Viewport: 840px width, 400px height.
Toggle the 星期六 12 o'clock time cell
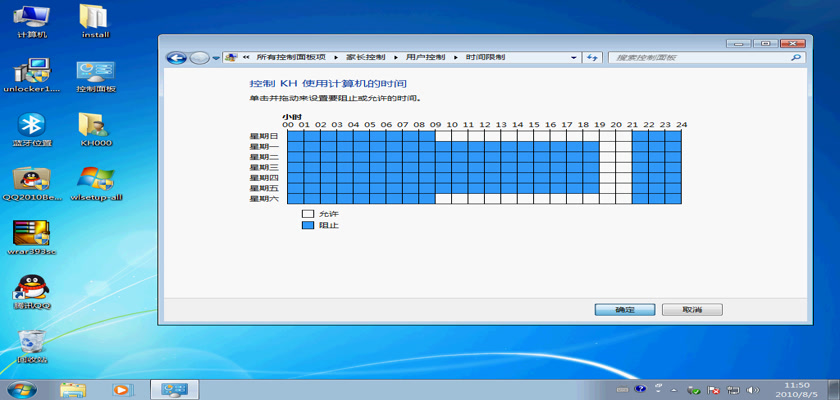point(492,198)
